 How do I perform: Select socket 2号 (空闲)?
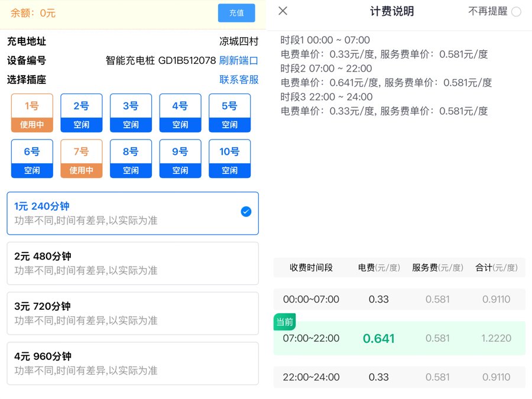(82, 113)
